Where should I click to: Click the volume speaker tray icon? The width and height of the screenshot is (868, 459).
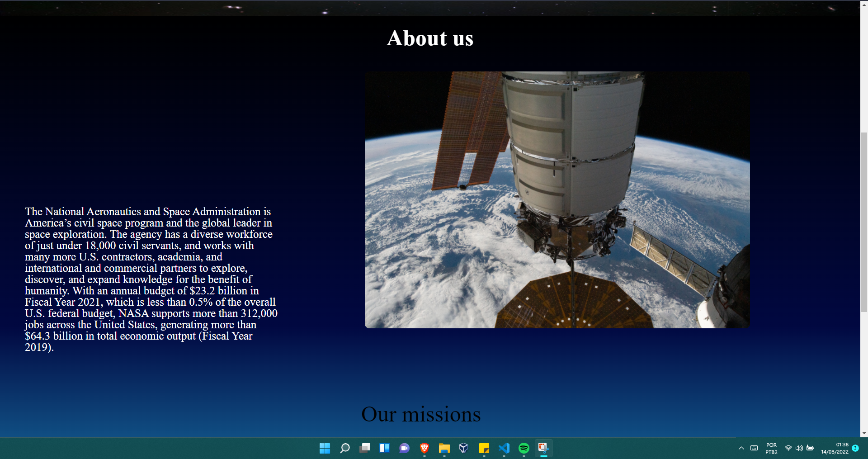799,448
